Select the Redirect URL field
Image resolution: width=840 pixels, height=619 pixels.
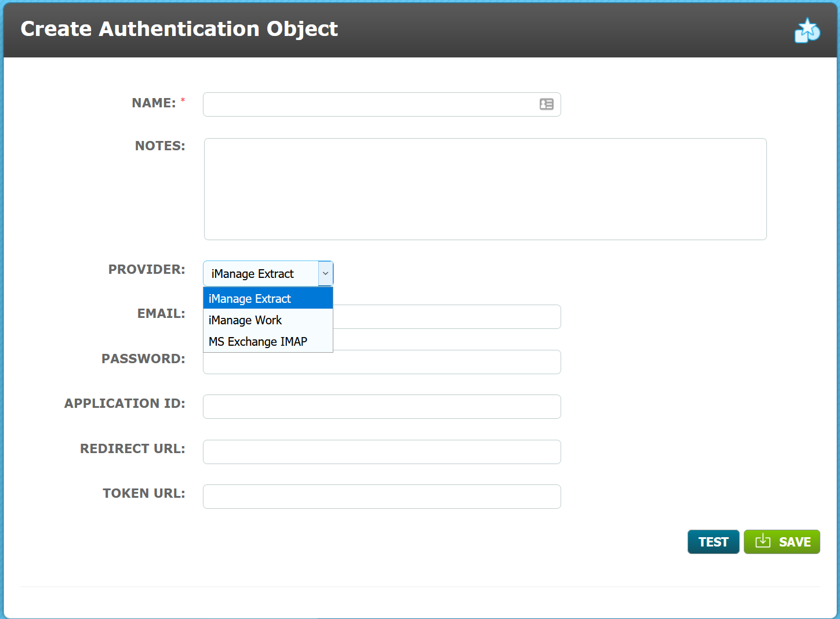point(381,452)
